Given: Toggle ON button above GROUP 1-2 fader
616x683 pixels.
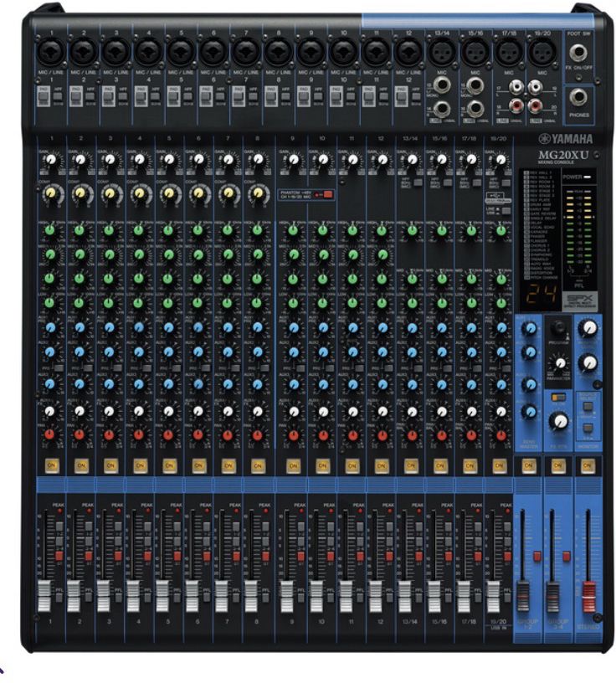Looking at the screenshot, I should (528, 465).
